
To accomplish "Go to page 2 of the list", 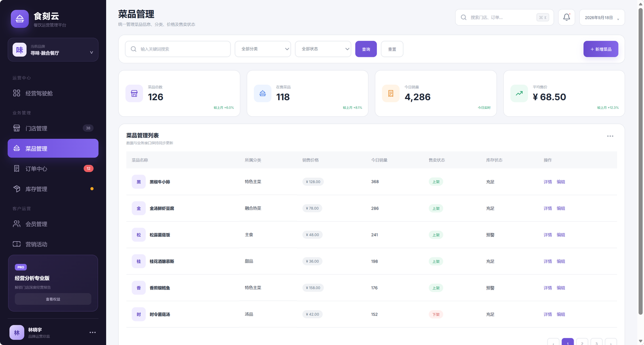I will coord(582,343).
